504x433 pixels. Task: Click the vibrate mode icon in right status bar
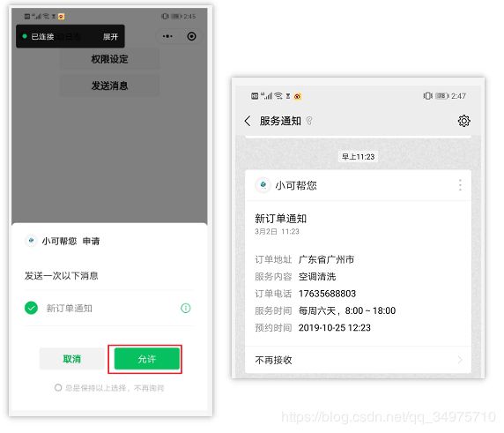427,96
